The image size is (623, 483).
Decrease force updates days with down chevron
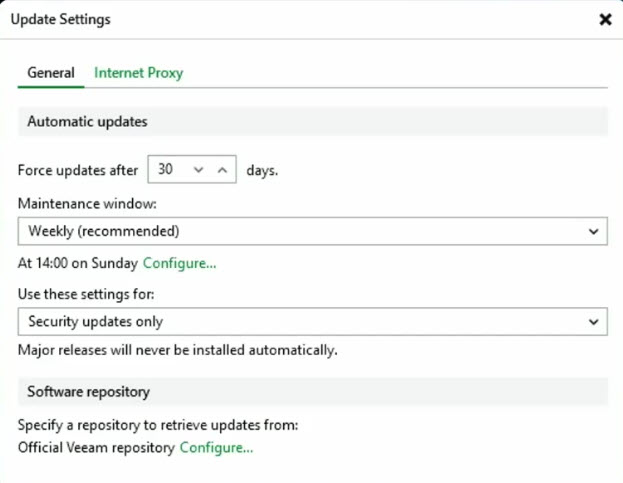click(x=198, y=170)
